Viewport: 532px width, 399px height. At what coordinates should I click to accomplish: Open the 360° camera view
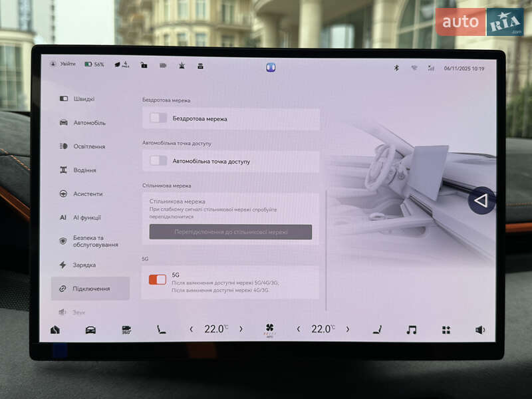(x=126, y=330)
